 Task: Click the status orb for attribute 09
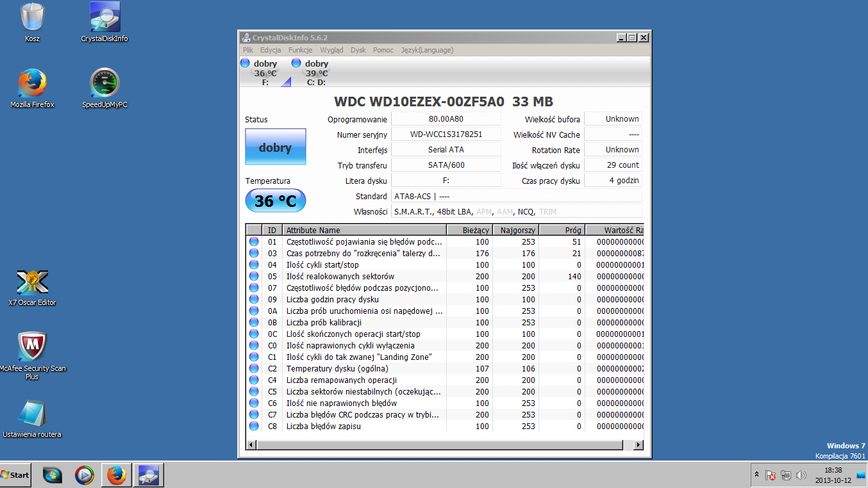point(254,300)
